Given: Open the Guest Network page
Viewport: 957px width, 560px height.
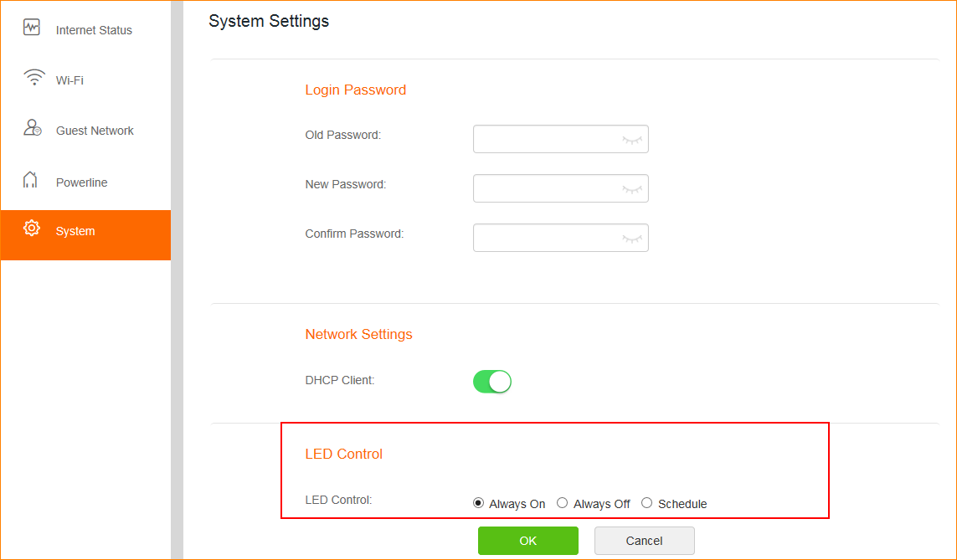Looking at the screenshot, I should [x=95, y=131].
